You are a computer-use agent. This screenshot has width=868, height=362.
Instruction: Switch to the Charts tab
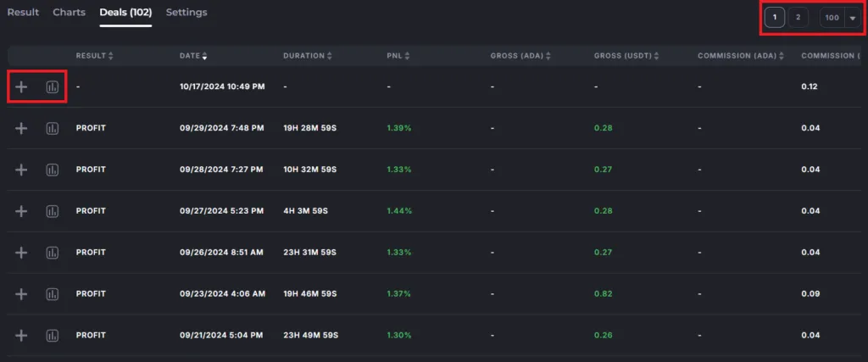tap(69, 13)
